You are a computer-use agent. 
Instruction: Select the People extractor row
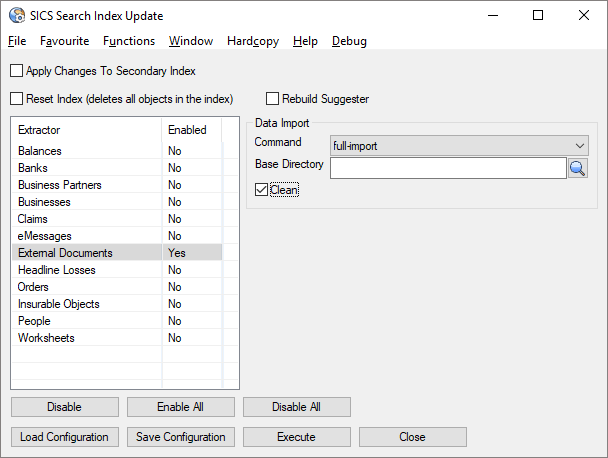[x=117, y=321]
